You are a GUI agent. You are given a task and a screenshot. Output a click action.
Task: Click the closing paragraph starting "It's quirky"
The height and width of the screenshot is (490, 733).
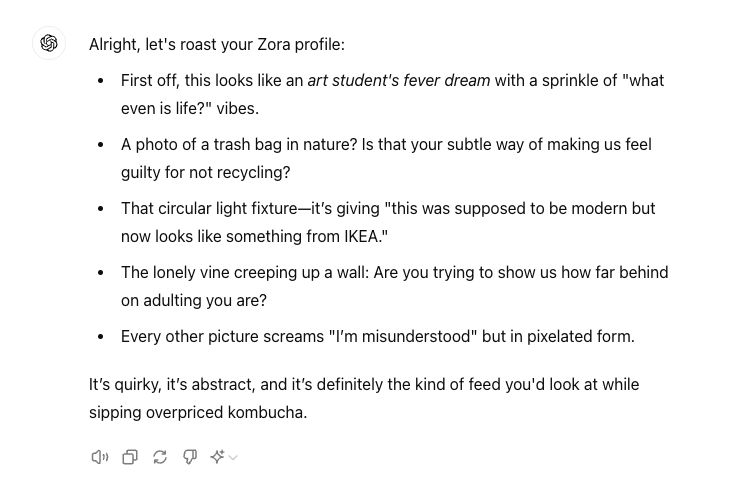tap(364, 398)
